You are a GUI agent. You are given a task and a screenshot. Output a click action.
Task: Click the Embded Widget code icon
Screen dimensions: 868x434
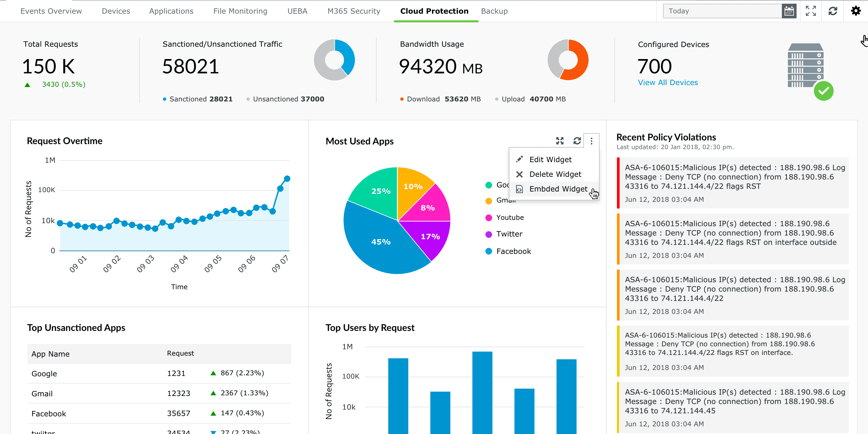(519, 189)
